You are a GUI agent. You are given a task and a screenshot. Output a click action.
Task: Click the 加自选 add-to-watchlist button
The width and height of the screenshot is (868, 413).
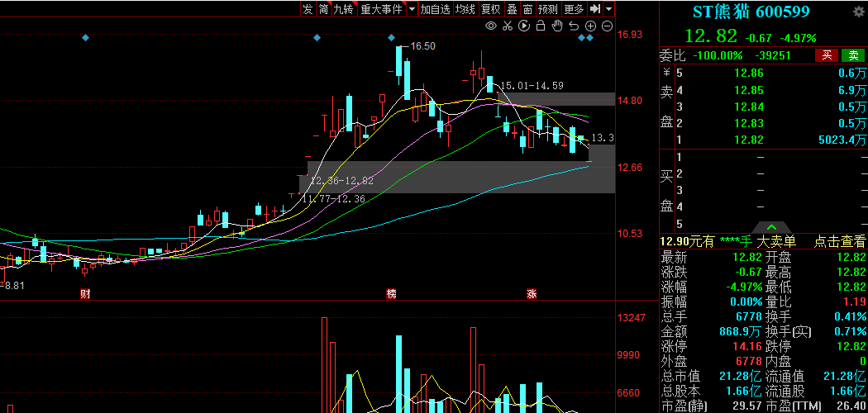pos(435,9)
